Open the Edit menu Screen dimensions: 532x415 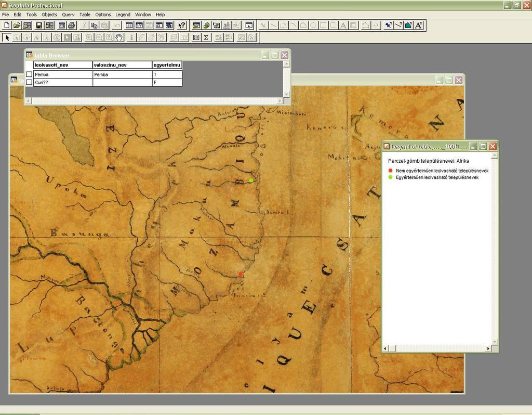tap(17, 15)
